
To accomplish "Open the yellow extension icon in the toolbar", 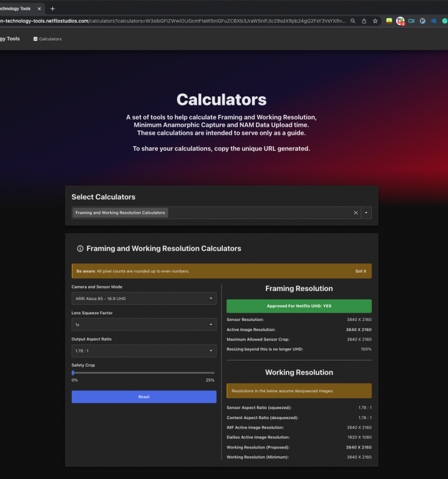I will click(389, 21).
